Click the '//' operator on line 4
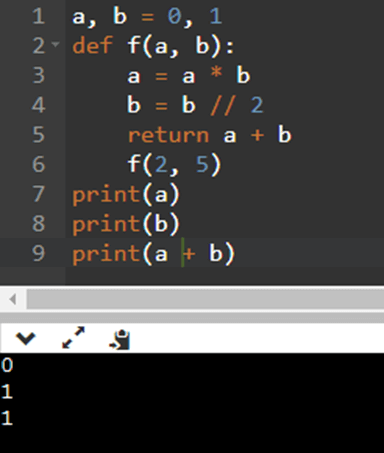 [223, 106]
